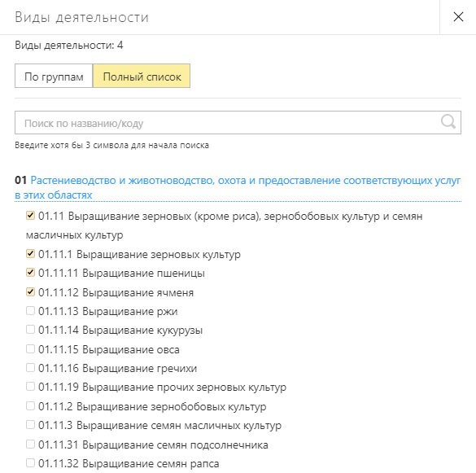Image resolution: width=476 pixels, height=473 pixels.
Task: Click the Выращивание пшеницы label text
Action: [143, 273]
